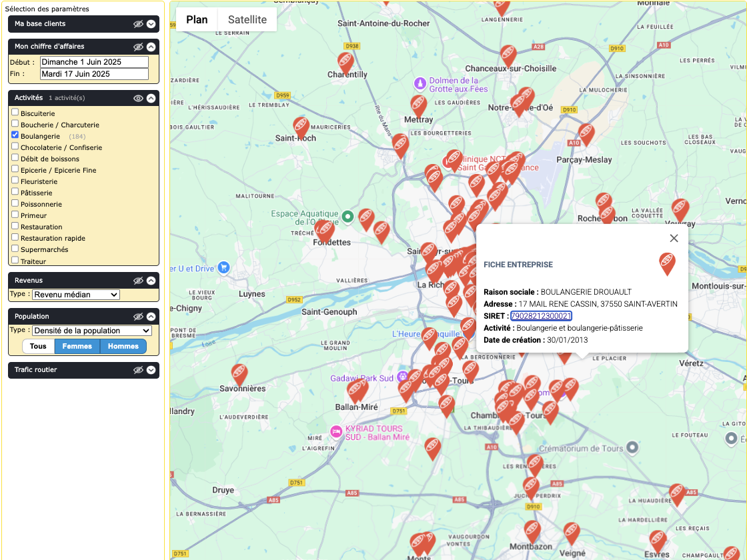Toggle the Population visibility eye
The image size is (747, 560).
[x=138, y=317]
